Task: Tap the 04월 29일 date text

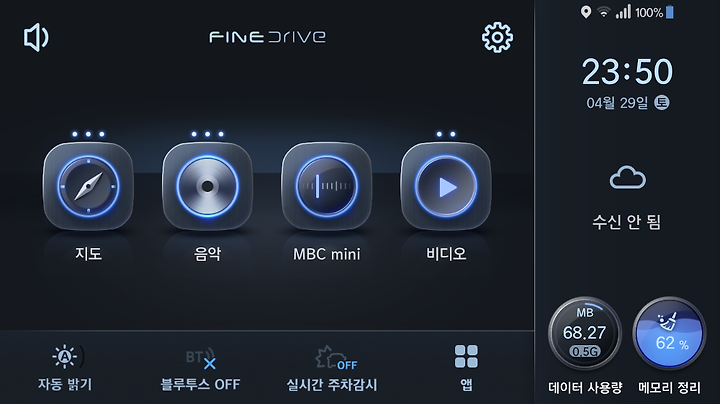Action: 617,103
